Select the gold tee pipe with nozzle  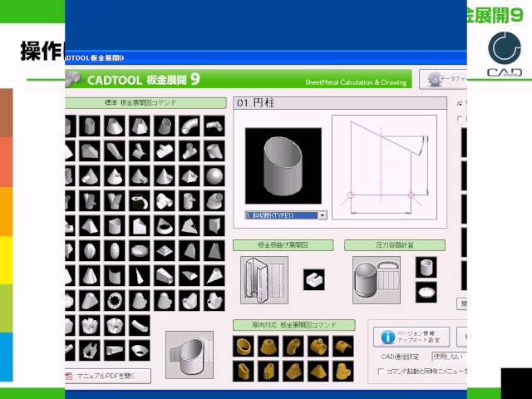pyautogui.click(x=318, y=346)
